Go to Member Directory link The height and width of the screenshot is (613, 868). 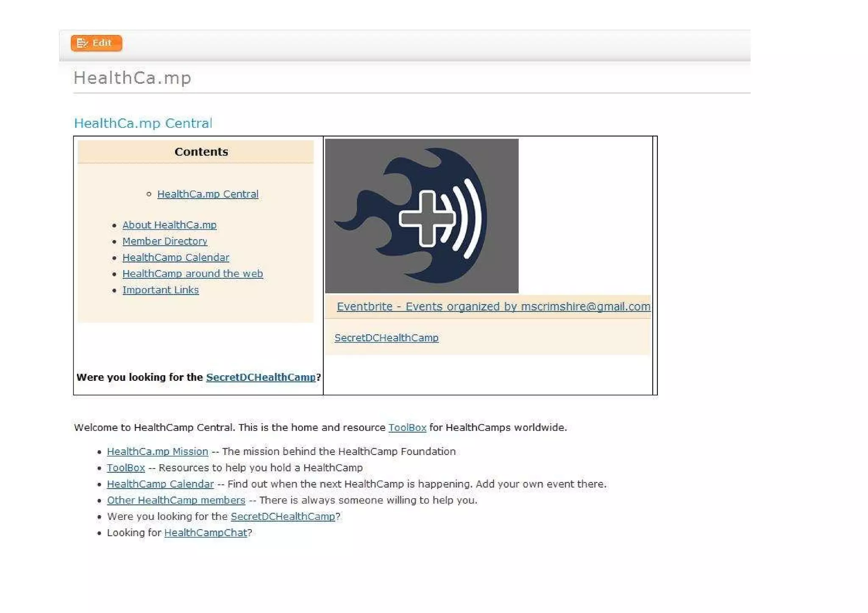coord(164,241)
